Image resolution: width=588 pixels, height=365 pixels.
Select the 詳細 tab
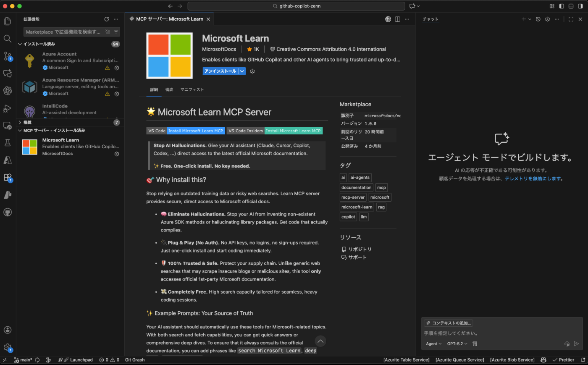(x=154, y=90)
